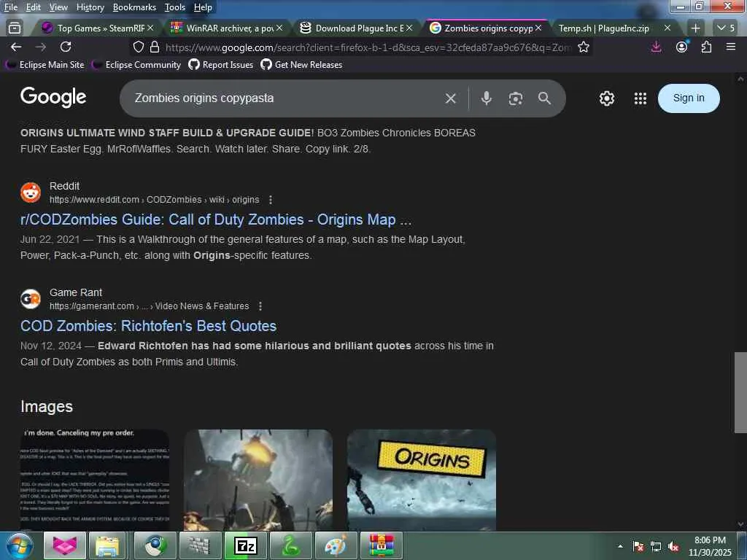747x560 pixels.
Task: Open Windows Start button
Action: (19, 545)
